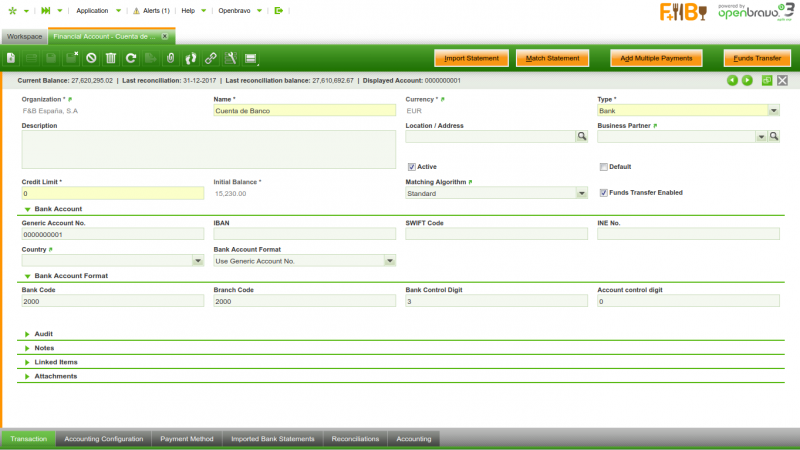
Task: Open the Type dropdown
Action: point(773,111)
